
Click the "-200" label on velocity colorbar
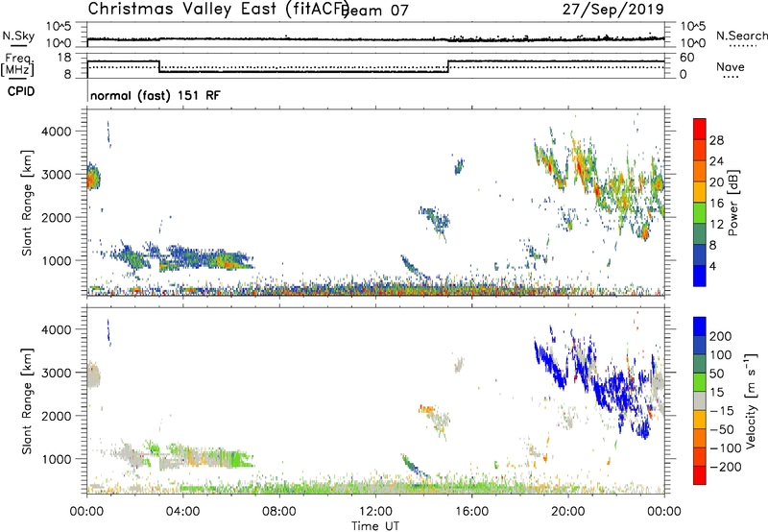coord(726,467)
